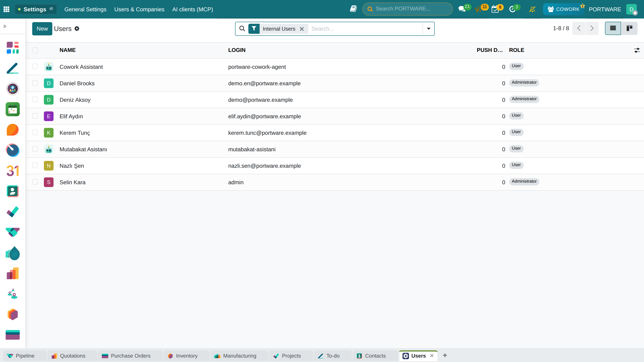
Task: Open the user avatar menu top right
Action: click(632, 9)
